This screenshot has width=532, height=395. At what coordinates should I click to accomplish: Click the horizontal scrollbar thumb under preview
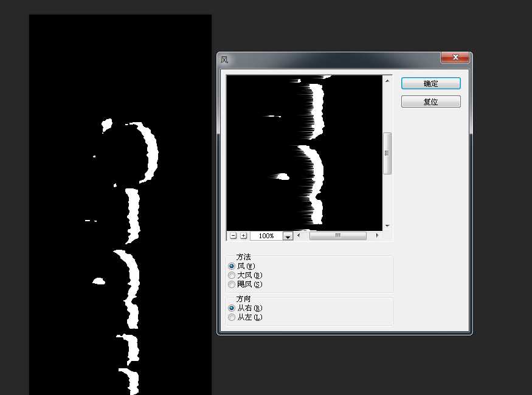(x=337, y=236)
